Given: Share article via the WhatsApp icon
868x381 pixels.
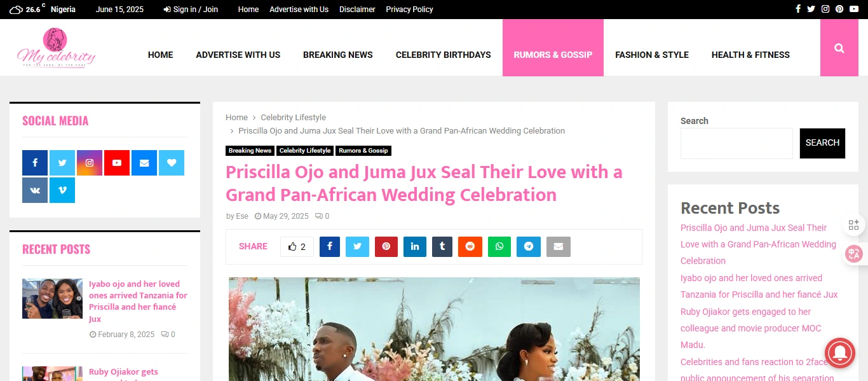Looking at the screenshot, I should [x=499, y=247].
